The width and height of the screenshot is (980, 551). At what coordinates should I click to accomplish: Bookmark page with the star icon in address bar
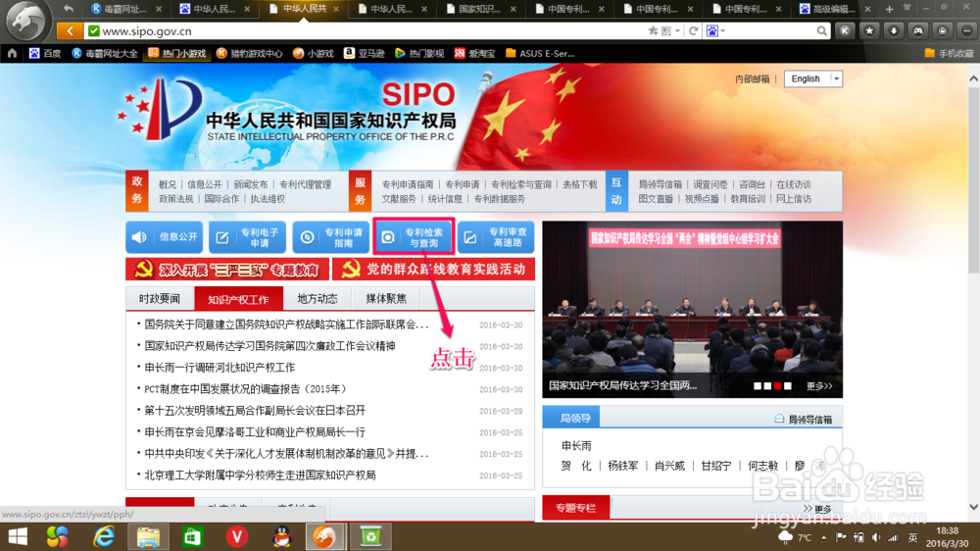tap(653, 30)
